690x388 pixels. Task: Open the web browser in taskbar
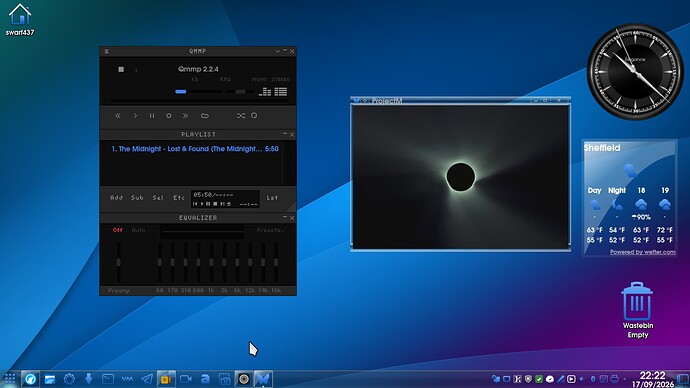point(30,379)
